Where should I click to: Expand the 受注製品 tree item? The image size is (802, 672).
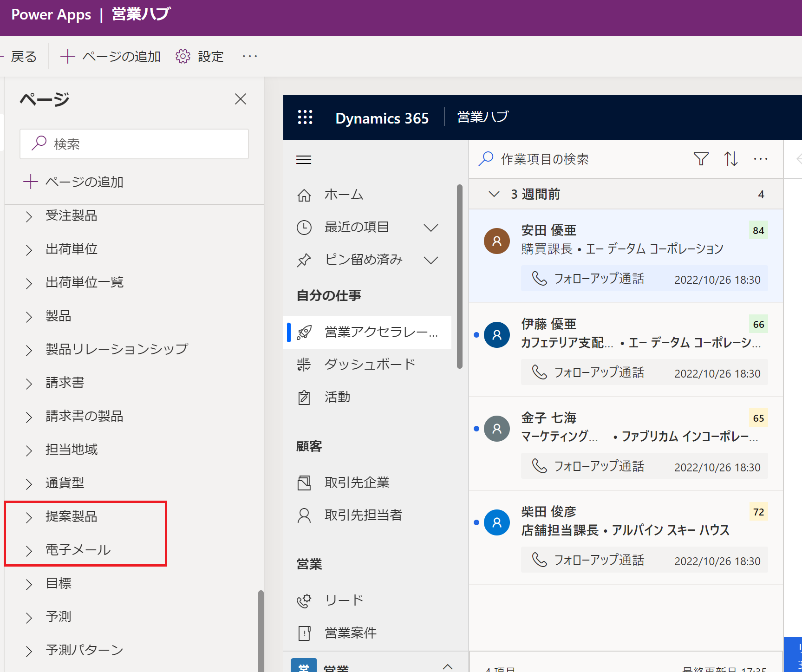[29, 216]
